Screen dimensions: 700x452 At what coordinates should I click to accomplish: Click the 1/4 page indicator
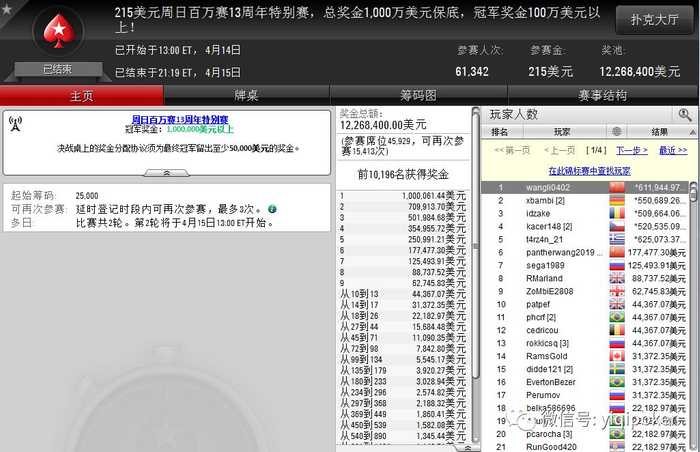[x=596, y=151]
